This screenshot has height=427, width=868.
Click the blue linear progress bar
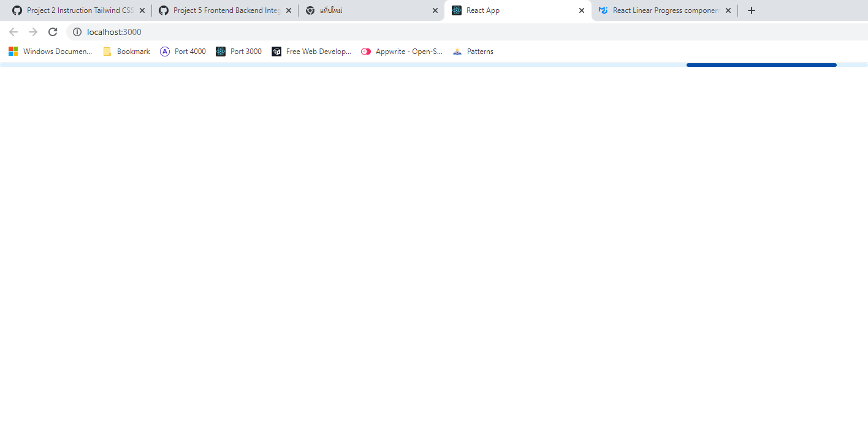761,64
